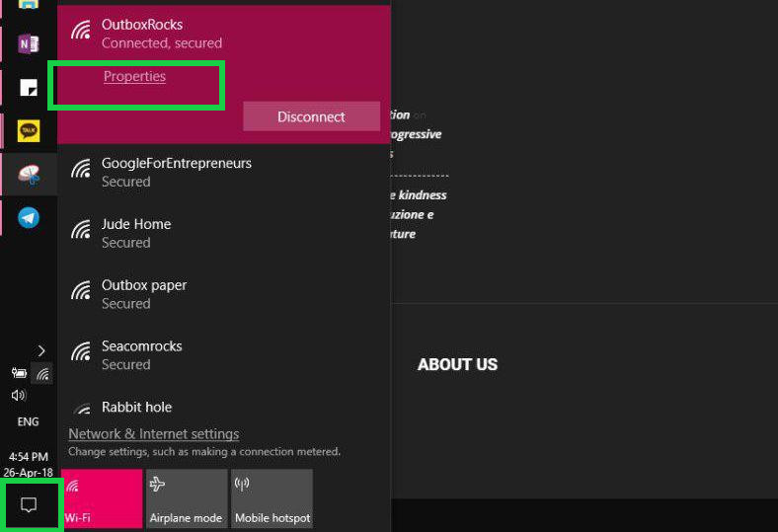This screenshot has width=778, height=532.
Task: Open Sticky Notes taskbar icon
Action: point(29,87)
